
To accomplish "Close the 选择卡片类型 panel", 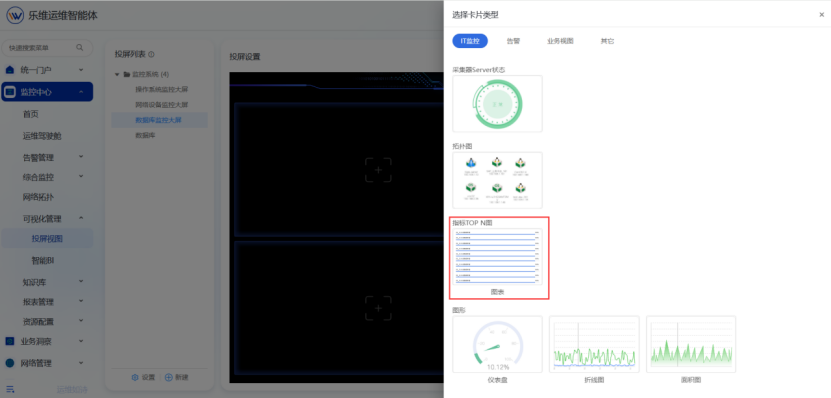I will coord(821,15).
